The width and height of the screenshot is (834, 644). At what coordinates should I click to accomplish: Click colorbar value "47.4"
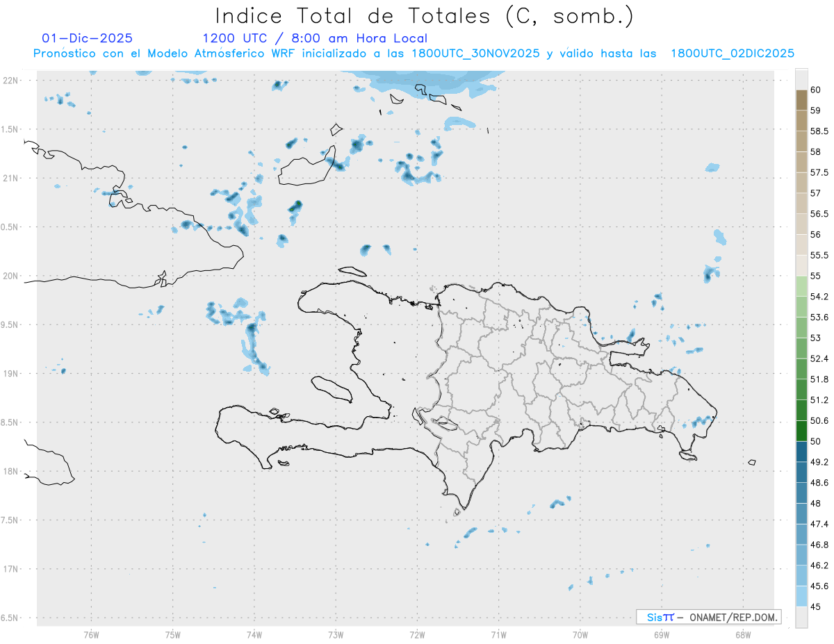(819, 524)
